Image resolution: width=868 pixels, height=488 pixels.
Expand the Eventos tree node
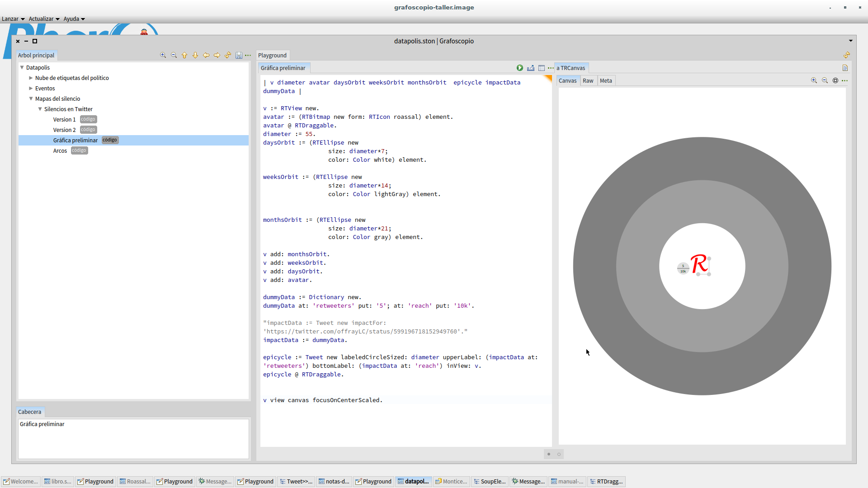coord(31,89)
